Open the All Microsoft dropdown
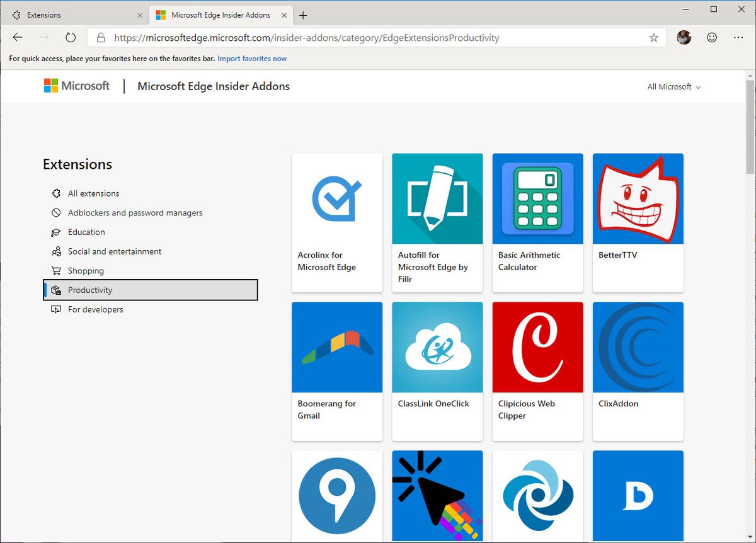 click(673, 86)
